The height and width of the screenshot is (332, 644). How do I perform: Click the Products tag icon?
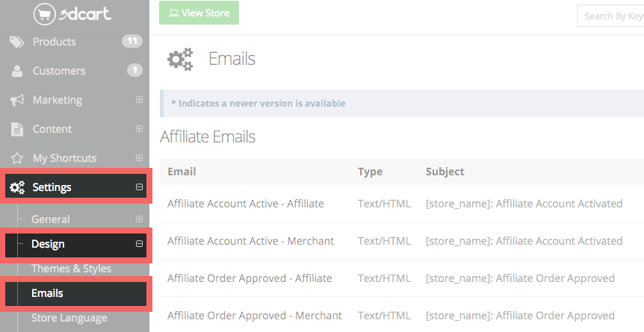[17, 42]
